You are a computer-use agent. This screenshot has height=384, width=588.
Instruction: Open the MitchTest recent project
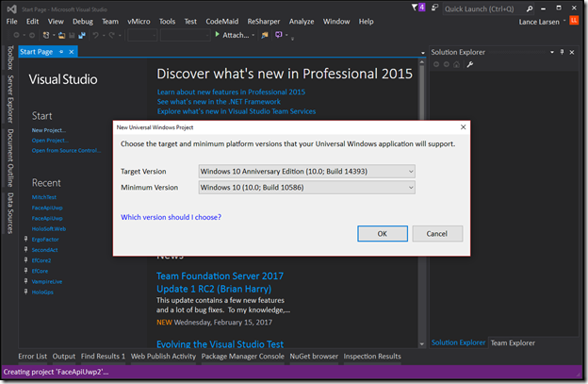click(x=44, y=197)
